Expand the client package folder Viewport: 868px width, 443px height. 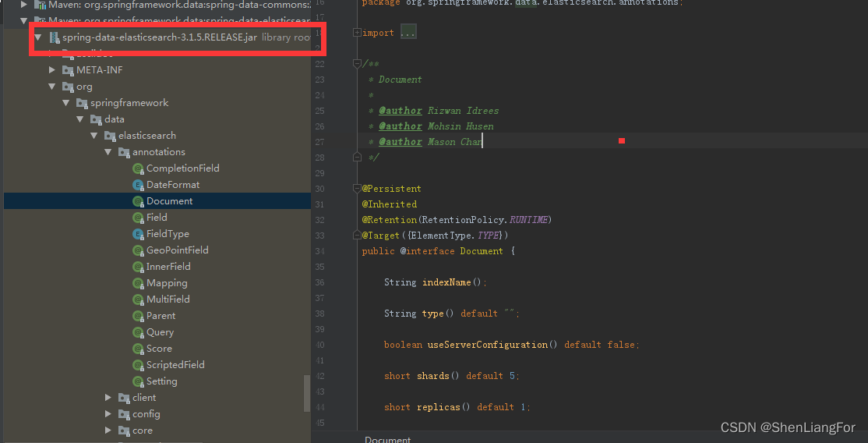click(108, 398)
